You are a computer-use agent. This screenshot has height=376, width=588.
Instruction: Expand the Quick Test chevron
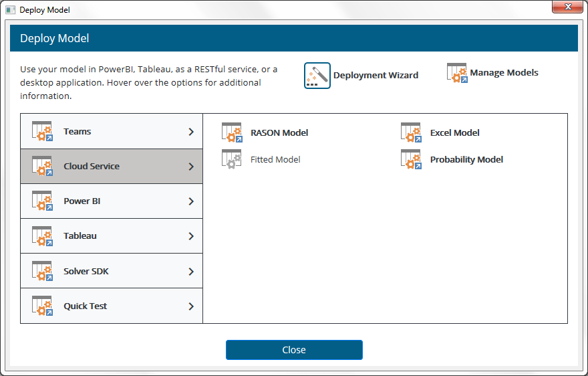(x=191, y=306)
